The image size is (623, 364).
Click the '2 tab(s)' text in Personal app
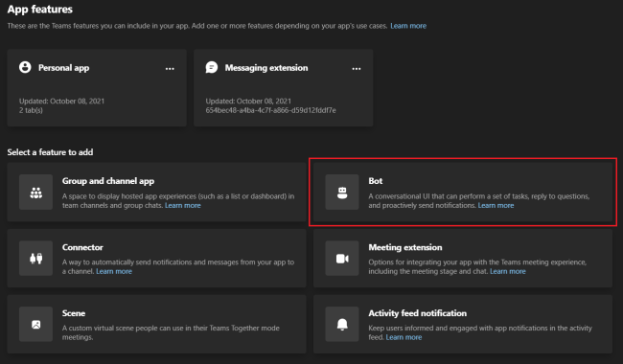click(31, 110)
